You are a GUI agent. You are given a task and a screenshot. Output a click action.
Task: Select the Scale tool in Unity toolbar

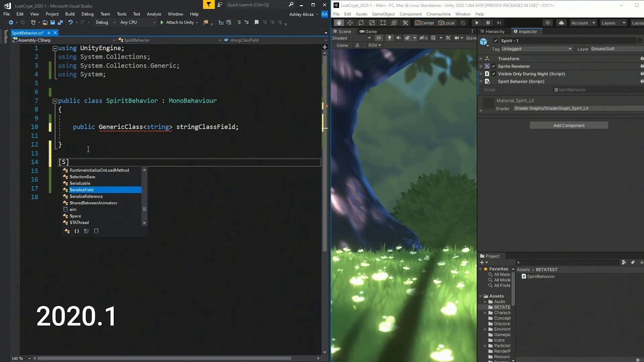click(372, 23)
